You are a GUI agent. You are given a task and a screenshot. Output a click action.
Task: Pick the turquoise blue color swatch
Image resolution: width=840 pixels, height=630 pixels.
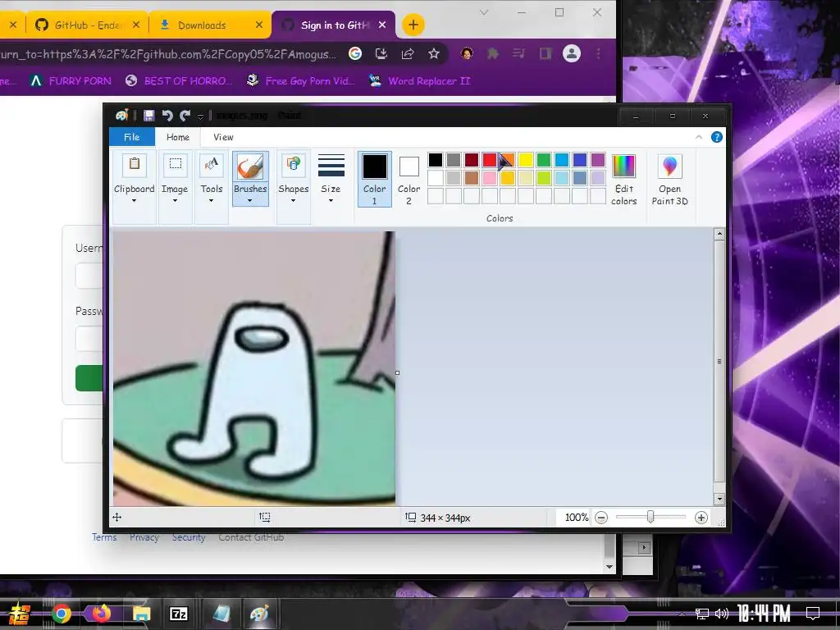pyautogui.click(x=562, y=160)
